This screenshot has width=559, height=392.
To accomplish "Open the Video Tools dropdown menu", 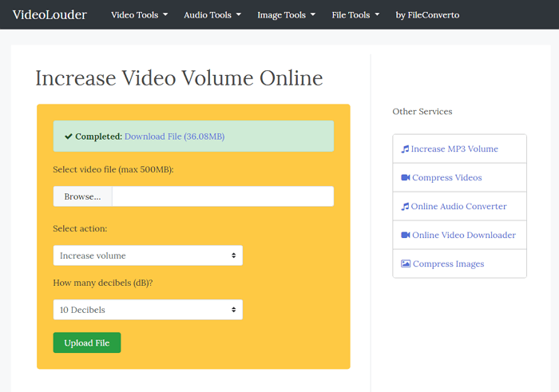I will pyautogui.click(x=140, y=14).
